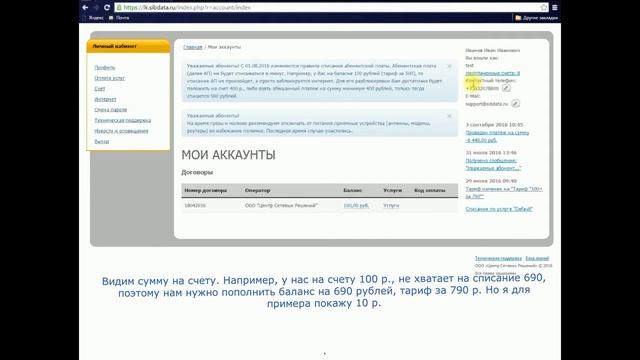Click the browser forward arrow

(x=96, y=7)
